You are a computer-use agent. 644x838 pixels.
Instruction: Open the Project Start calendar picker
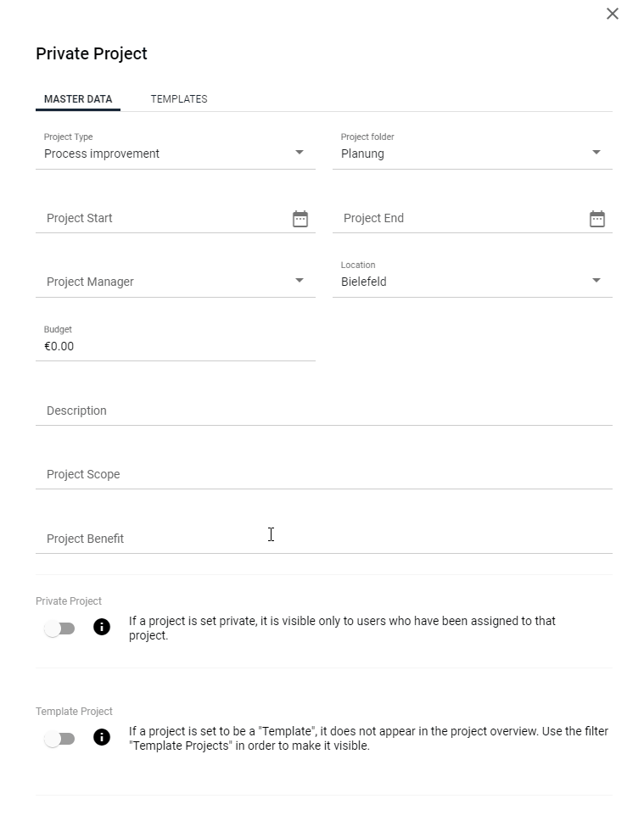click(300, 219)
